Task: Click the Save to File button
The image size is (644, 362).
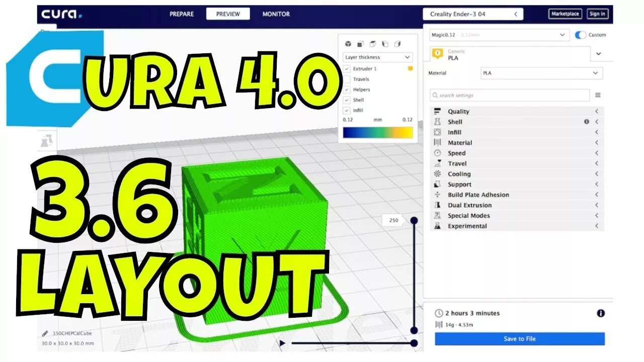Action: click(520, 339)
